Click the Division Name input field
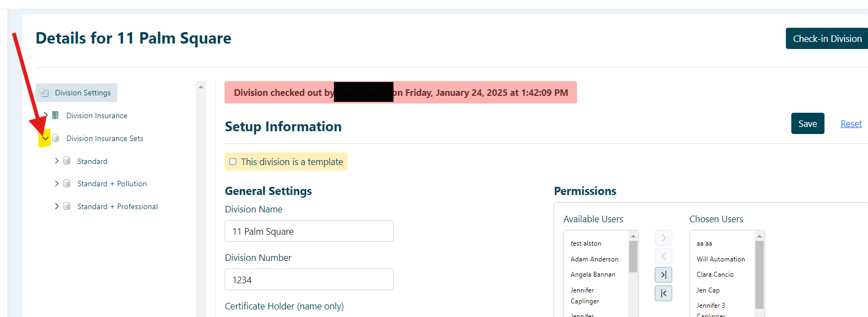 click(x=309, y=231)
